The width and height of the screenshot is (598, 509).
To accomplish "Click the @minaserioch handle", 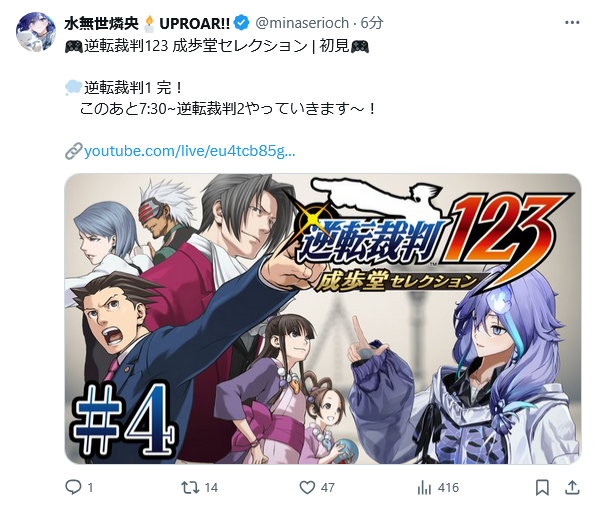I will click(x=302, y=23).
